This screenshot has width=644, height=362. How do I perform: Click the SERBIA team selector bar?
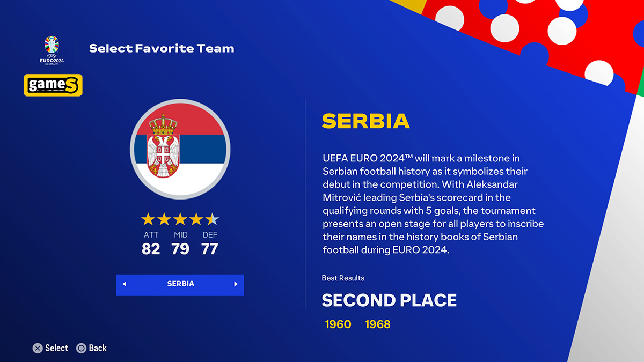click(180, 285)
